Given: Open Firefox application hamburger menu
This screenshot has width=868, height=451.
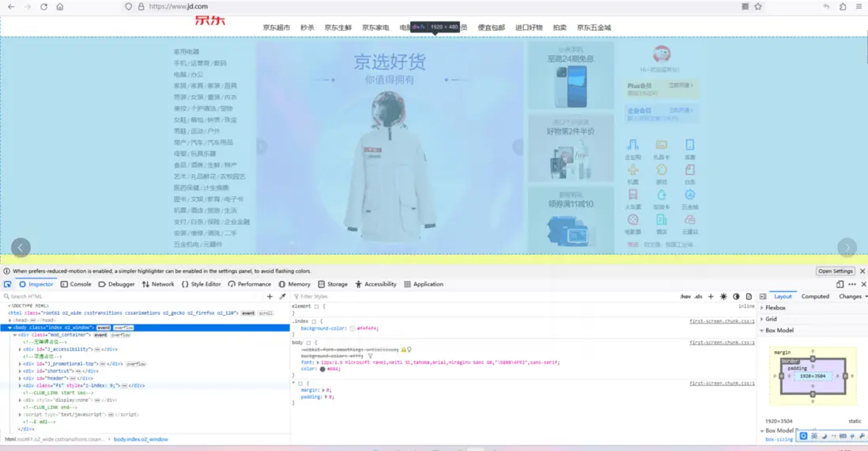Looking at the screenshot, I should coord(859,6).
